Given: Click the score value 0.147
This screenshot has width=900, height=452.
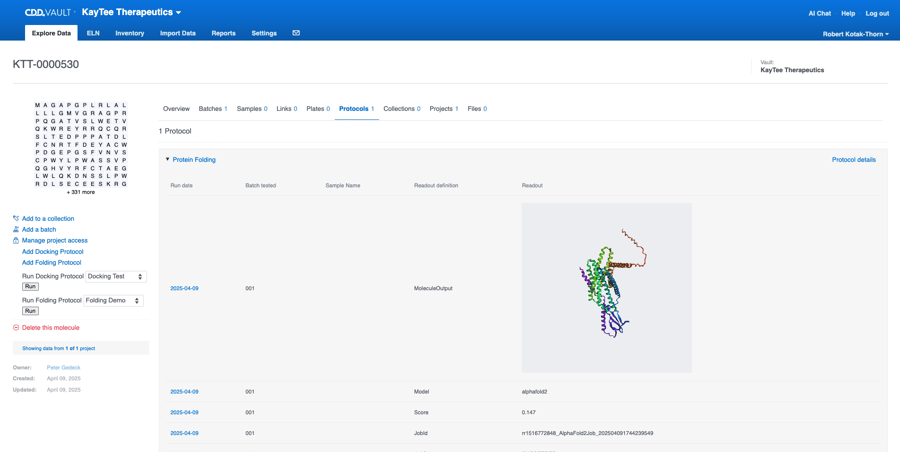Looking at the screenshot, I should [529, 412].
